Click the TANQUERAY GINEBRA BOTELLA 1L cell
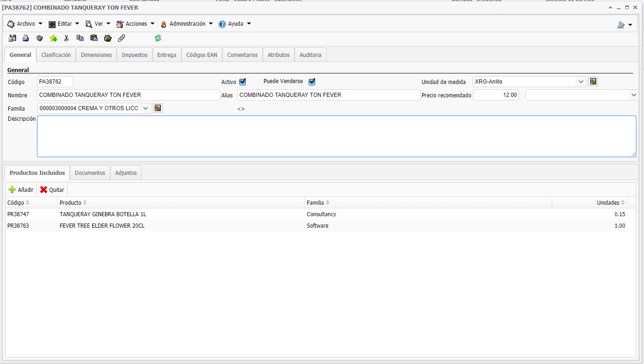Image resolution: width=644 pixels, height=364 pixels. [x=103, y=214]
